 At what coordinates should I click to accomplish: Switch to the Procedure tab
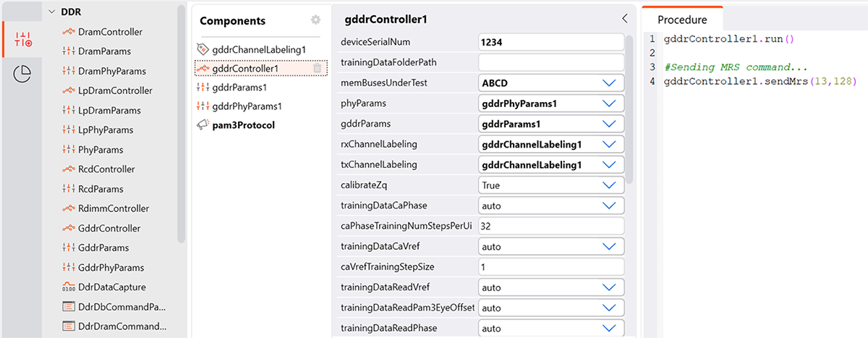(x=681, y=20)
